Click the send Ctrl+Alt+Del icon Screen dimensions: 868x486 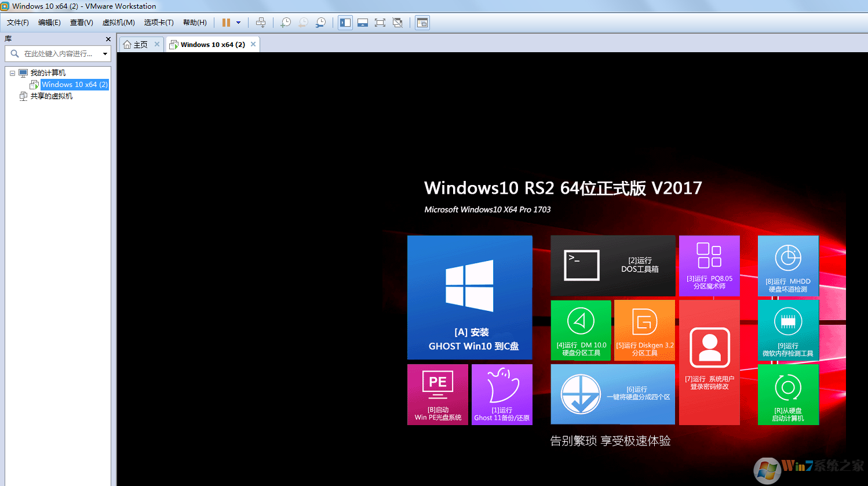click(261, 23)
